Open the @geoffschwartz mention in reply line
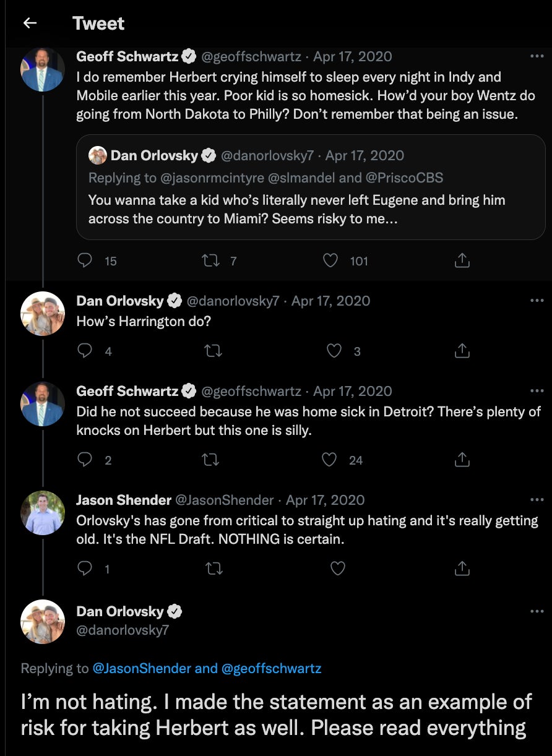Image resolution: width=552 pixels, height=756 pixels. [271, 668]
